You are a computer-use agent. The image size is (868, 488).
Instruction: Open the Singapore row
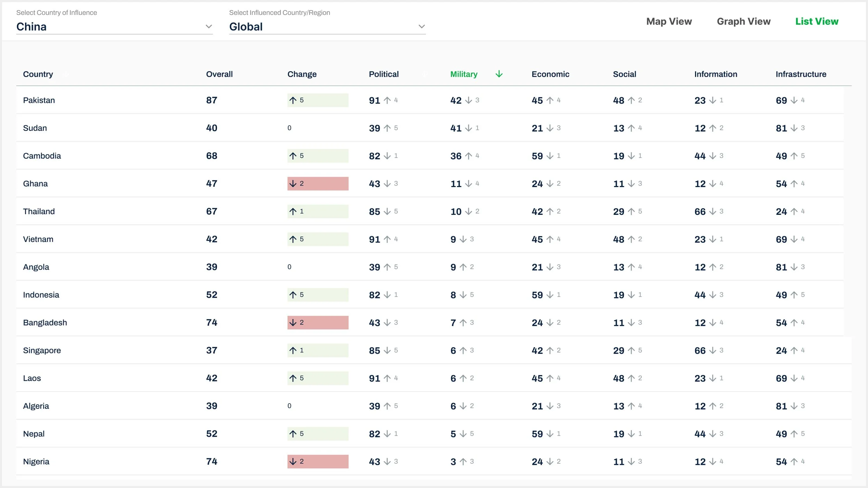[x=42, y=350]
